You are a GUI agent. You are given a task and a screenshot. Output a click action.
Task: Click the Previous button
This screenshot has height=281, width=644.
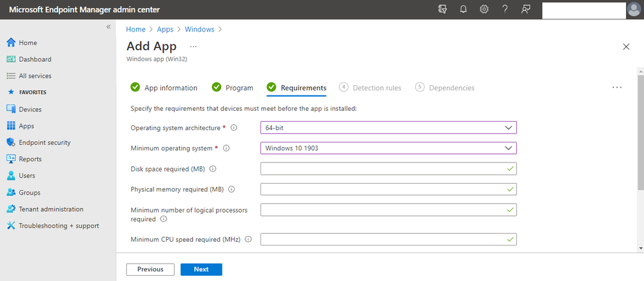coord(150,269)
